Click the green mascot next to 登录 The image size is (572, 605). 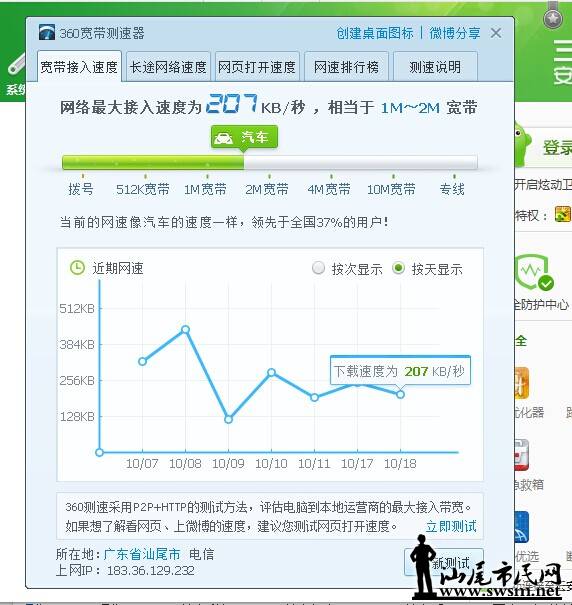(x=523, y=145)
